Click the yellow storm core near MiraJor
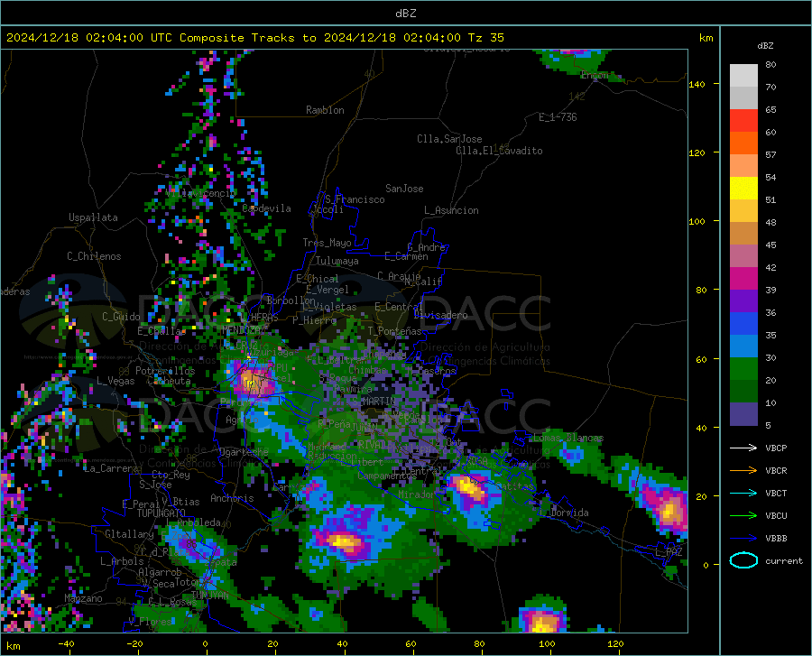This screenshot has height=656, width=812. coord(468,486)
